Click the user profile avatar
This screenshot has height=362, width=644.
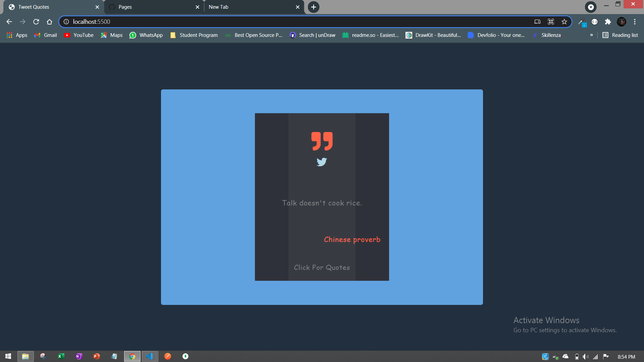(621, 22)
